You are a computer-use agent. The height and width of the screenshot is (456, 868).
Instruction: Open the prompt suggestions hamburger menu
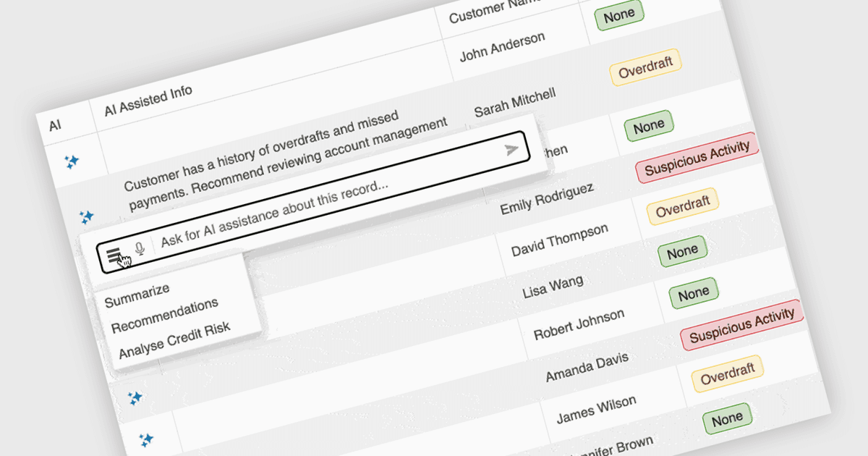pos(114,254)
